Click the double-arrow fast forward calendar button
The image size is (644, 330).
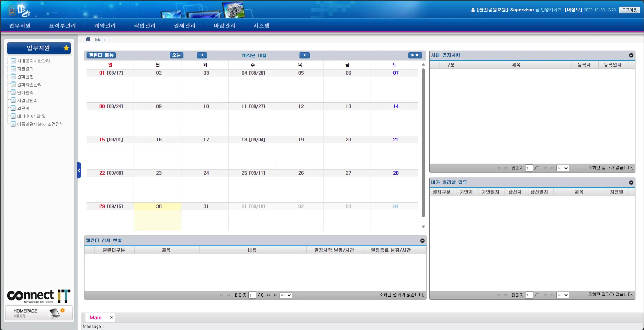pyautogui.click(x=415, y=55)
